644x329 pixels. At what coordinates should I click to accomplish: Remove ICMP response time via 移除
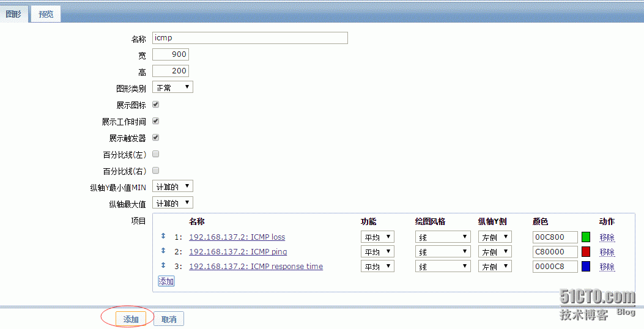(x=607, y=267)
